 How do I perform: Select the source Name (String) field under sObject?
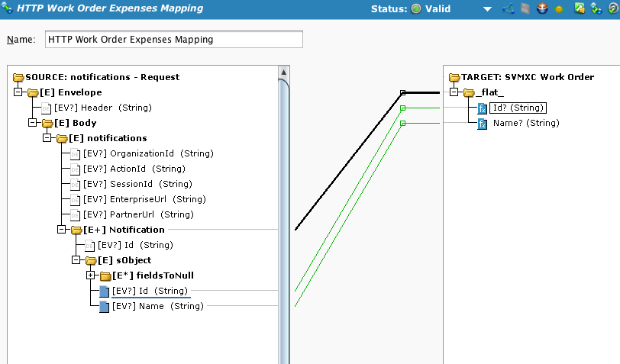tap(157, 306)
